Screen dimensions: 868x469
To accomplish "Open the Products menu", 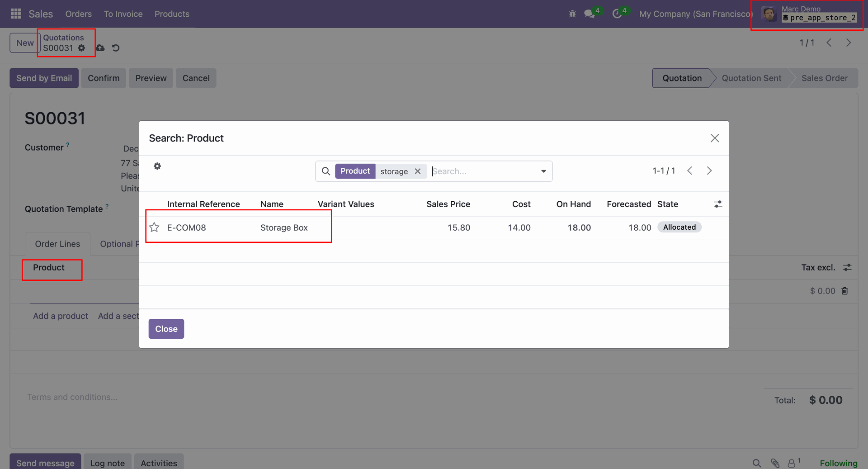I will pyautogui.click(x=172, y=14).
